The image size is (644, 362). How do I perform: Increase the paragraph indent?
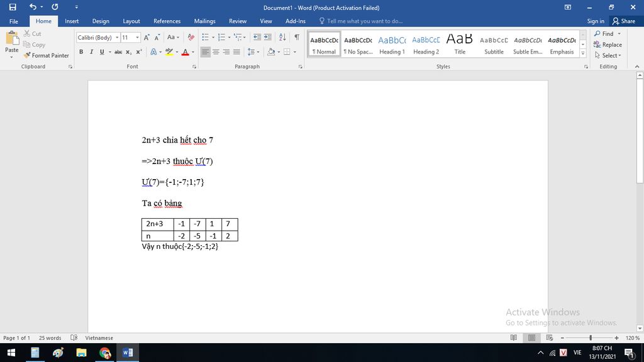click(x=268, y=37)
